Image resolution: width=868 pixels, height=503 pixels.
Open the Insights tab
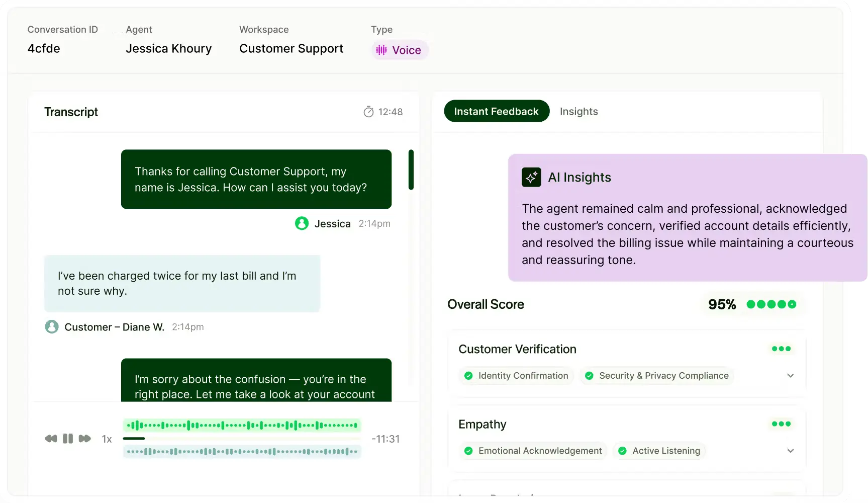point(578,111)
